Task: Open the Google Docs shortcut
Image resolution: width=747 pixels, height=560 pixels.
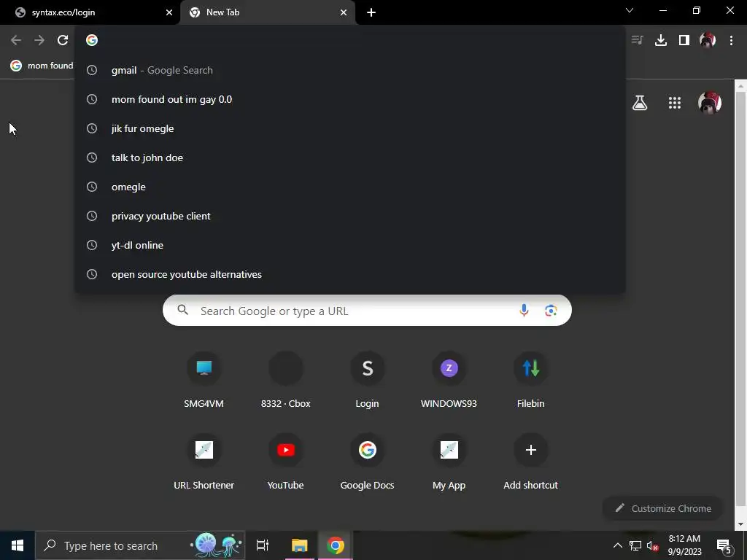Action: pos(368,462)
